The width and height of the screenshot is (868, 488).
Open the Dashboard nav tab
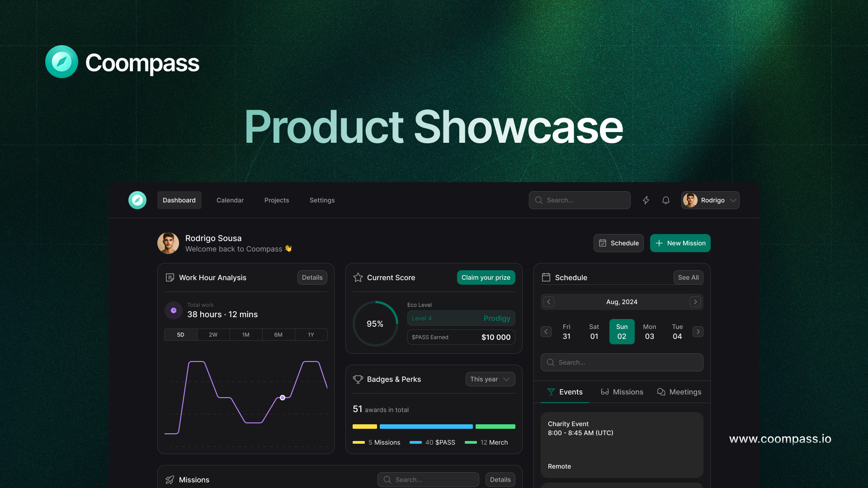(179, 200)
